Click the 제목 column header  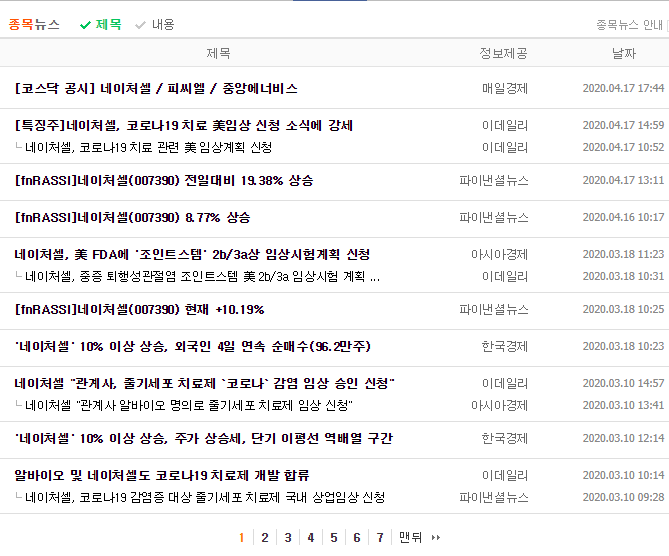tap(218, 53)
